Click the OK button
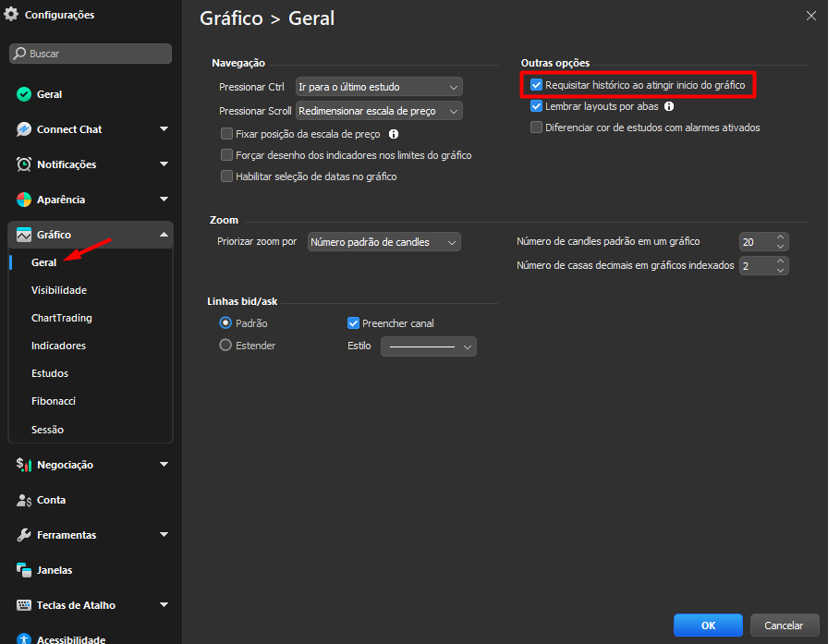828x644 pixels. [708, 626]
